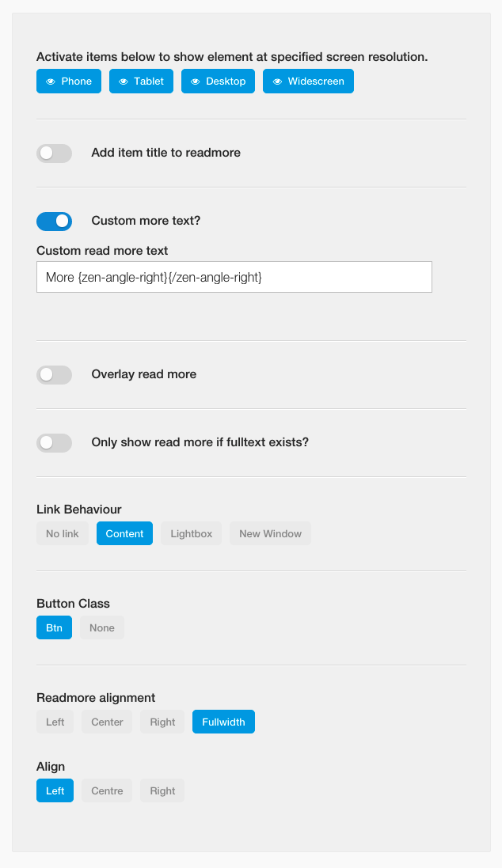Choose Right under Align section
The height and width of the screenshot is (868, 502).
(162, 791)
